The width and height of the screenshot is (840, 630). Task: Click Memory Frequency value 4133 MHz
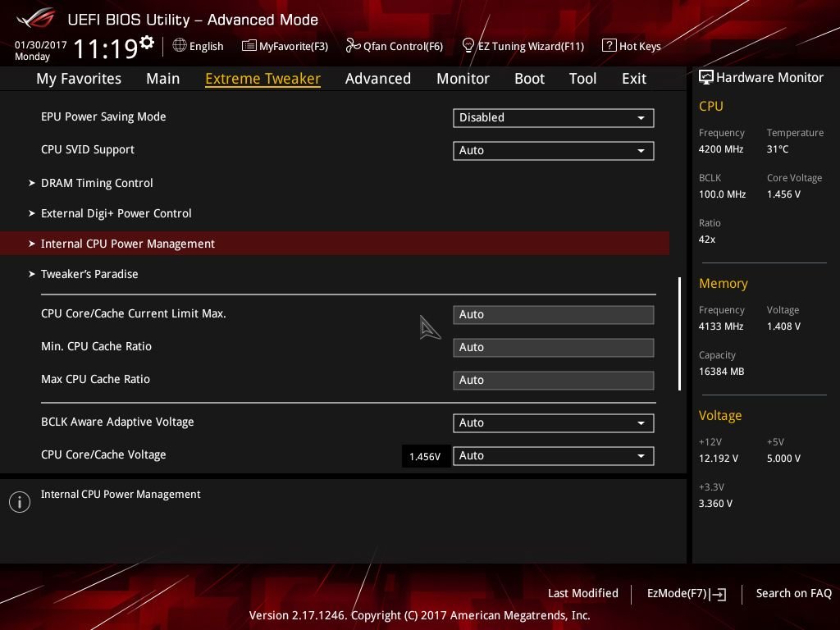[721, 326]
